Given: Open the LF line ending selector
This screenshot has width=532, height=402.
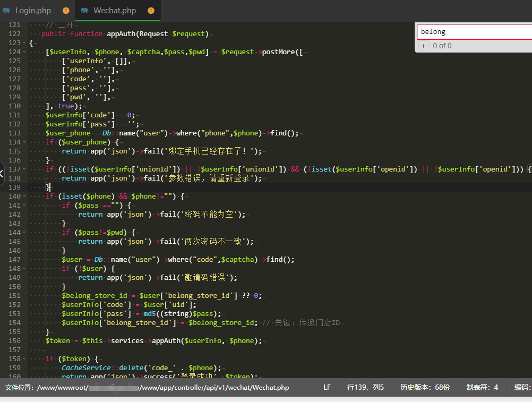Looking at the screenshot, I should click(x=327, y=388).
